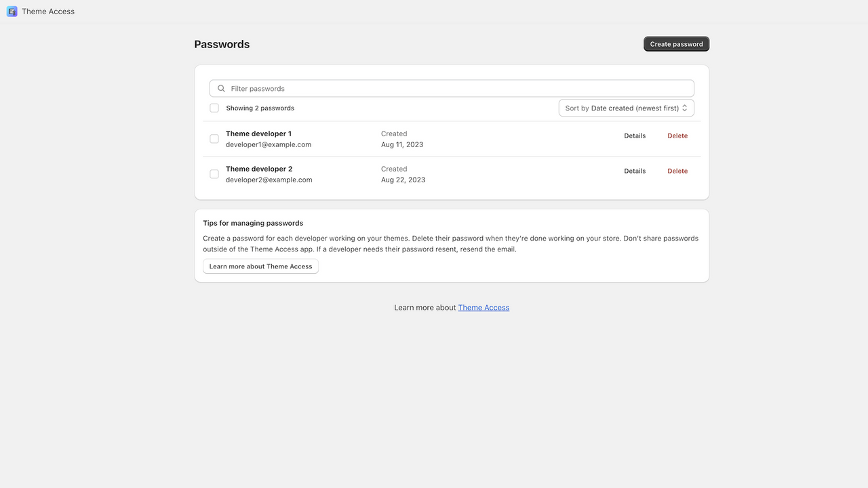Click the magnifying glass search icon

tap(221, 88)
